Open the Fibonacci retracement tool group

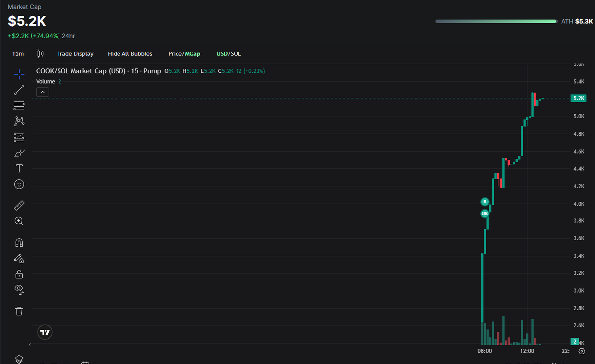[x=19, y=105]
